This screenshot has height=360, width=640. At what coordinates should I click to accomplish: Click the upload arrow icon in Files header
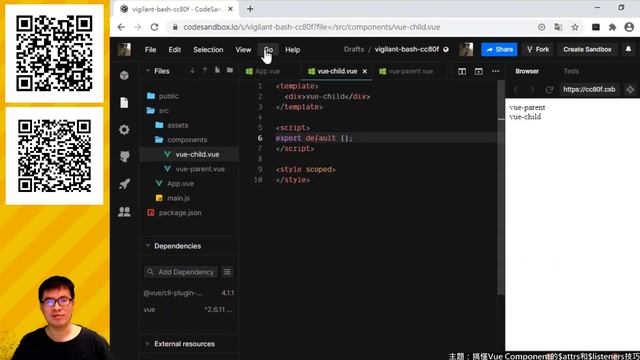click(x=205, y=71)
